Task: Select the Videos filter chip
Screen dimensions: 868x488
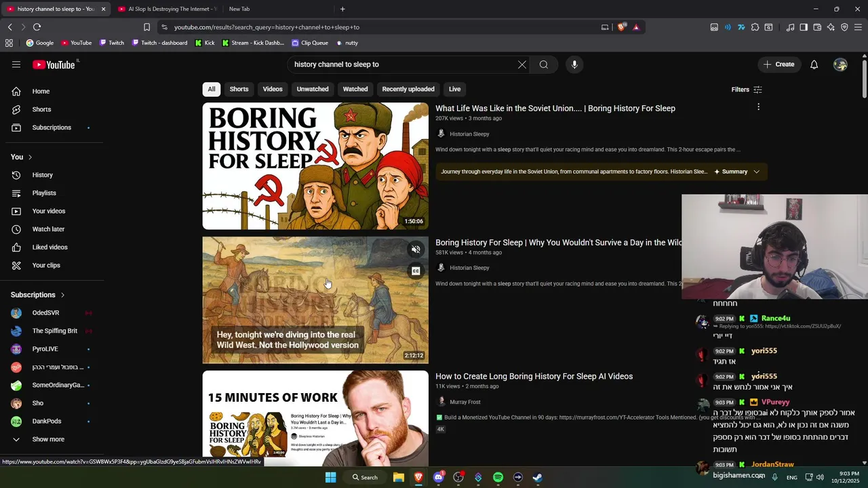Action: click(x=273, y=89)
